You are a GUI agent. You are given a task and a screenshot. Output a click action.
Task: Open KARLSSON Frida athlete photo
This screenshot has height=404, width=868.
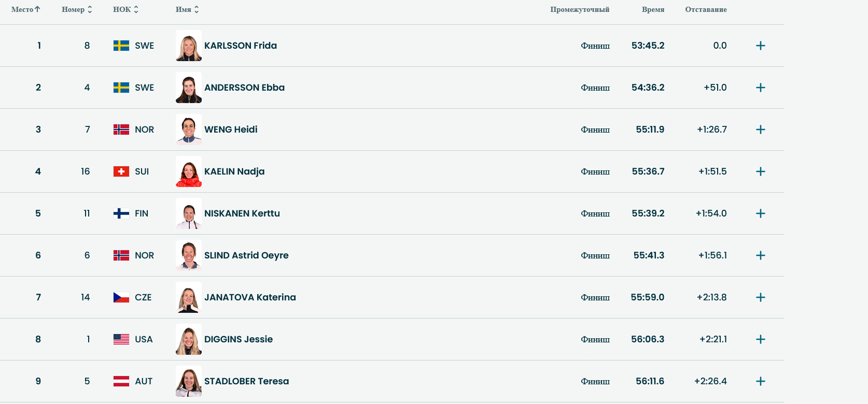tap(189, 46)
